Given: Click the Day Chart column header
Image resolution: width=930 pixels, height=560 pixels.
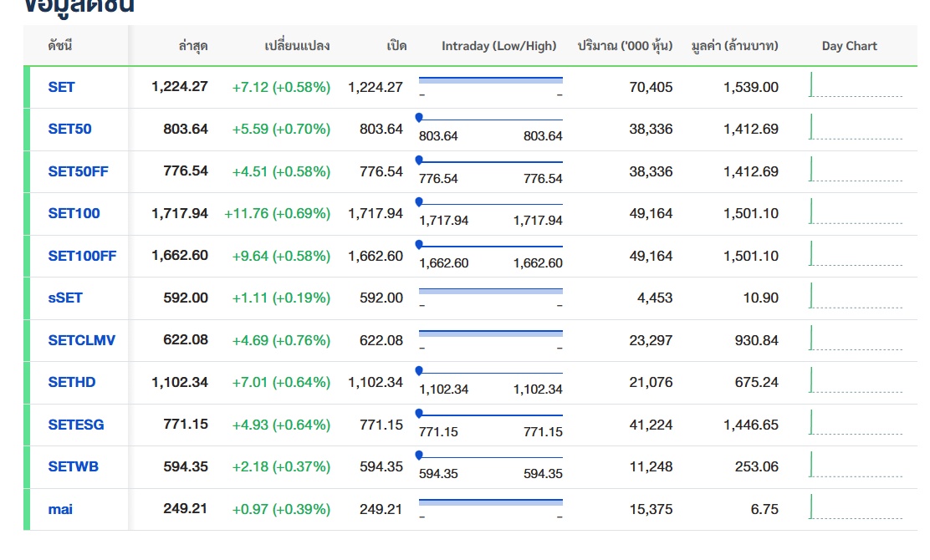Looking at the screenshot, I should (850, 46).
